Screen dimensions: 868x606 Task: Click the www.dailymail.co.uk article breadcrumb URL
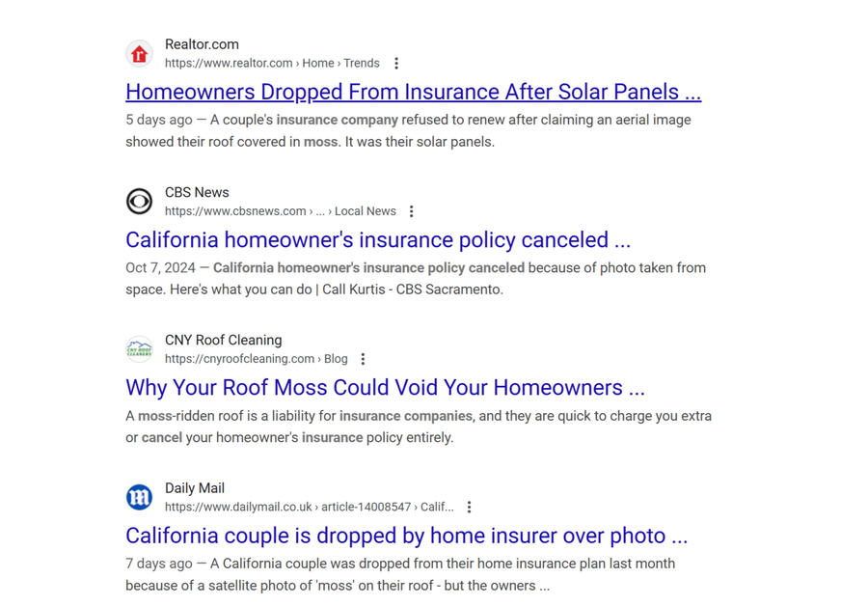[309, 507]
